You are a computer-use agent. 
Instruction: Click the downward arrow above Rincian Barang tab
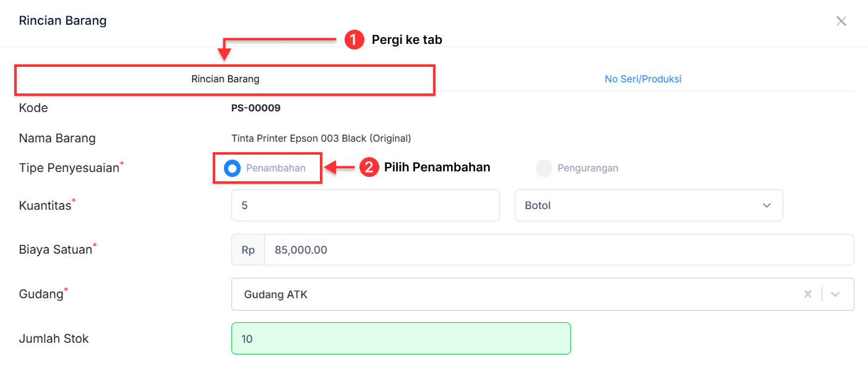[225, 53]
